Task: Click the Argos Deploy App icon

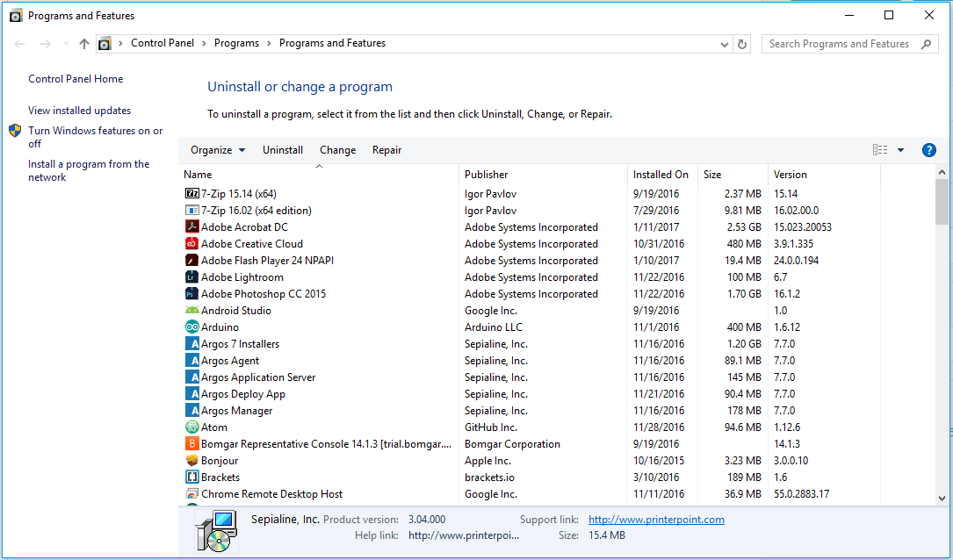Action: click(x=191, y=394)
